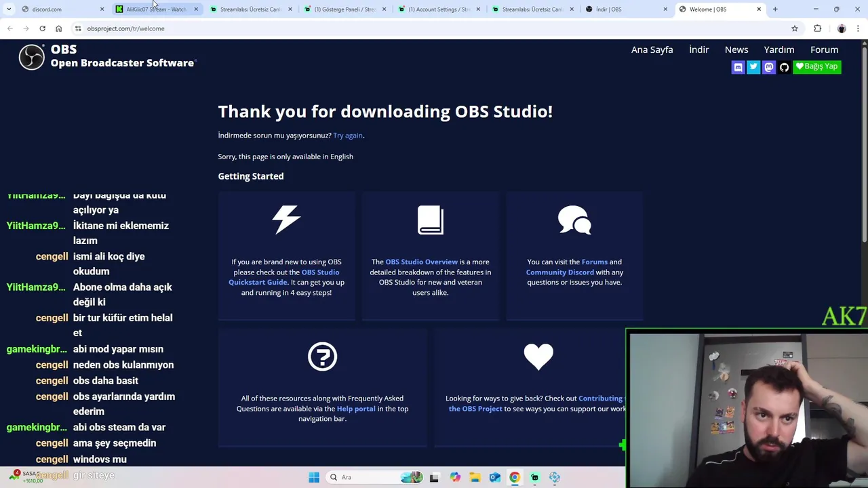Open Forum menu item

tap(825, 49)
